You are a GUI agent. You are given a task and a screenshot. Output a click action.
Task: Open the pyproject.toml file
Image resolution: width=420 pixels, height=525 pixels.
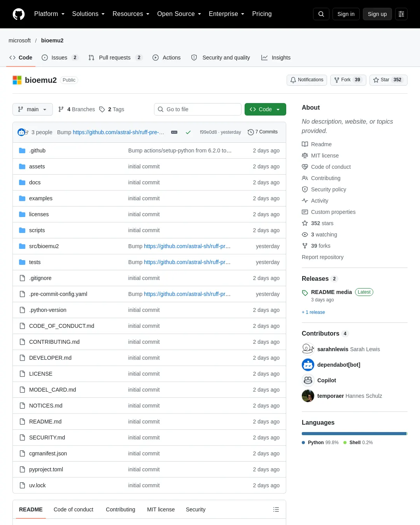(46, 469)
